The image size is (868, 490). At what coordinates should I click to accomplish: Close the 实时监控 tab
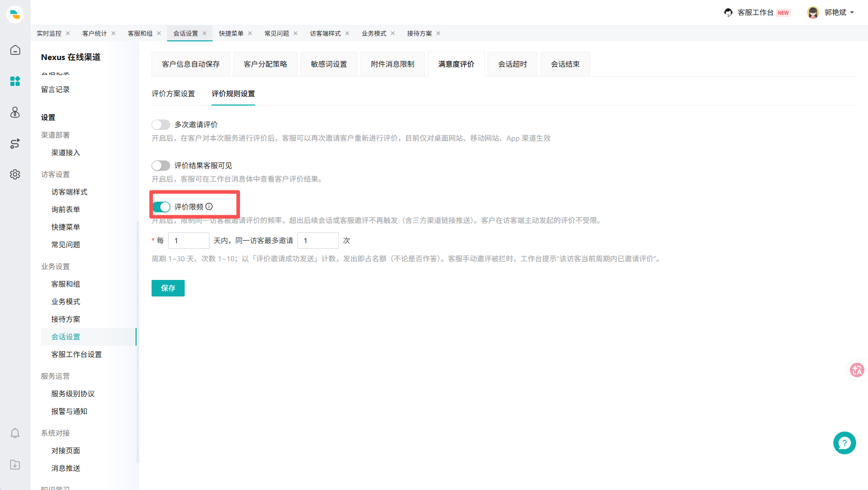click(x=68, y=33)
